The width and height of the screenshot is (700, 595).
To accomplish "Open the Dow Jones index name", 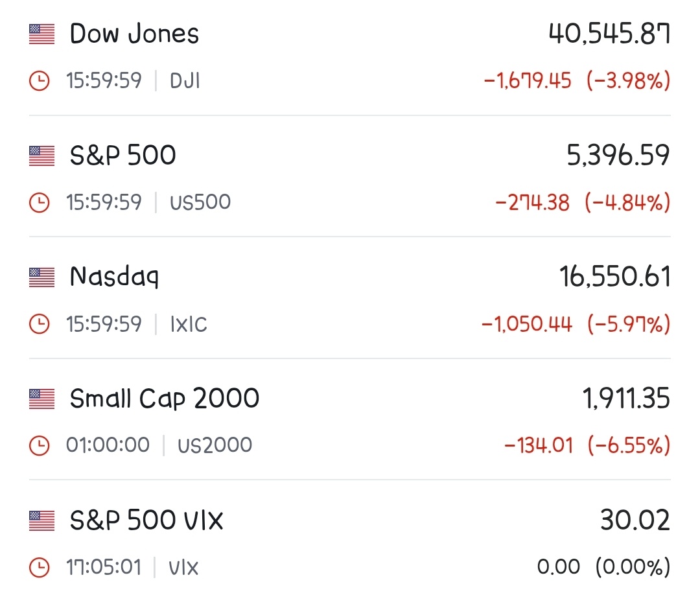I will (x=134, y=34).
